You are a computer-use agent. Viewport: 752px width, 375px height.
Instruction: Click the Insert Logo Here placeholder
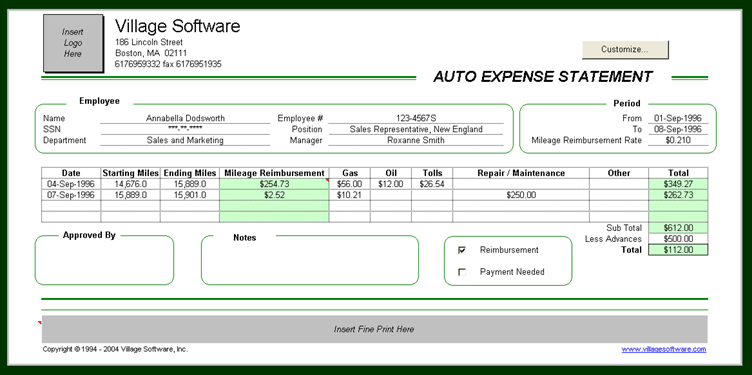point(73,43)
